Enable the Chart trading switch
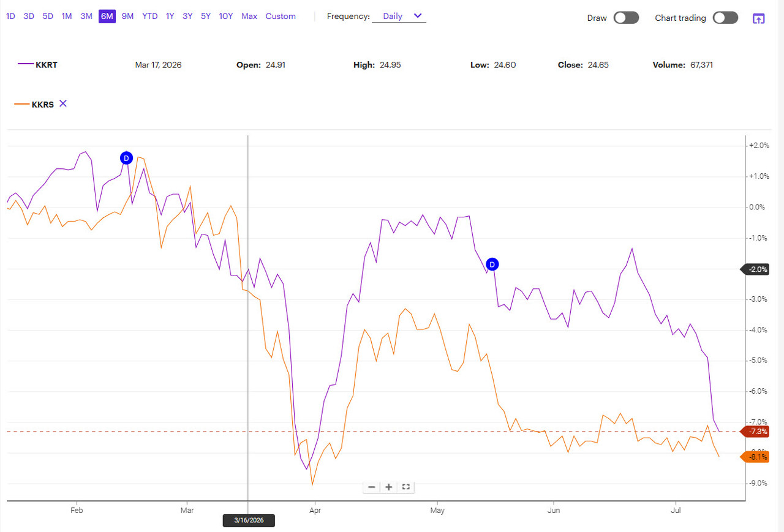This screenshot has height=532, width=784. 725,18
